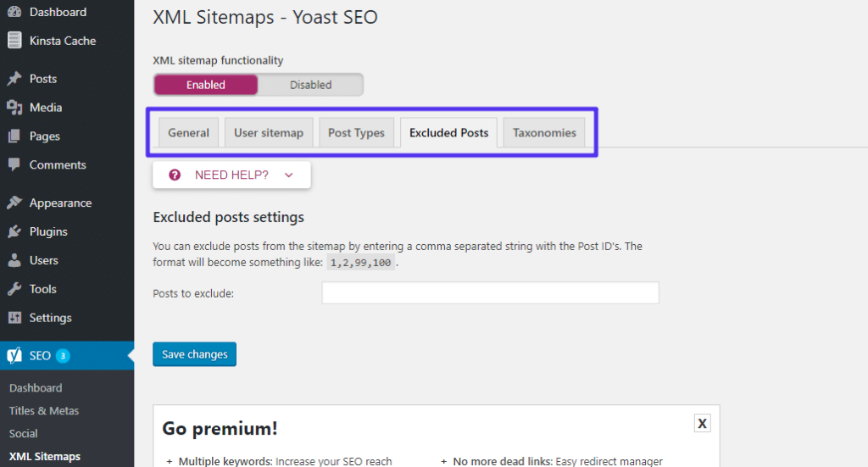This screenshot has height=467, width=868.
Task: Disable XML sitemap functionality
Action: pyautogui.click(x=310, y=85)
